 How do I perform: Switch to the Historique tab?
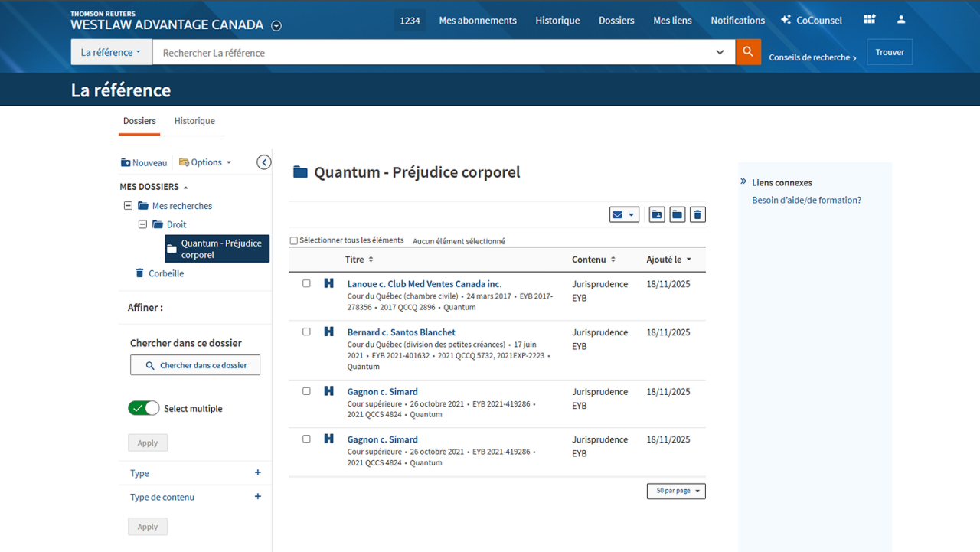(194, 121)
